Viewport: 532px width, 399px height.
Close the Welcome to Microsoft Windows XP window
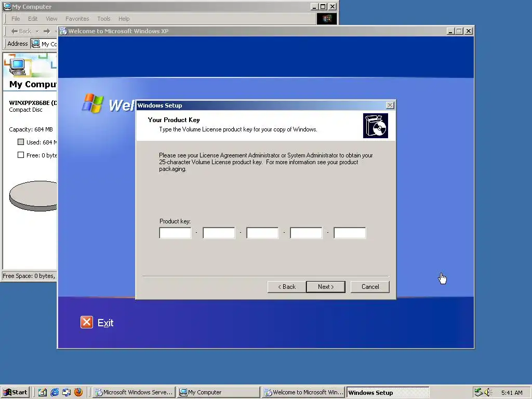coord(469,31)
